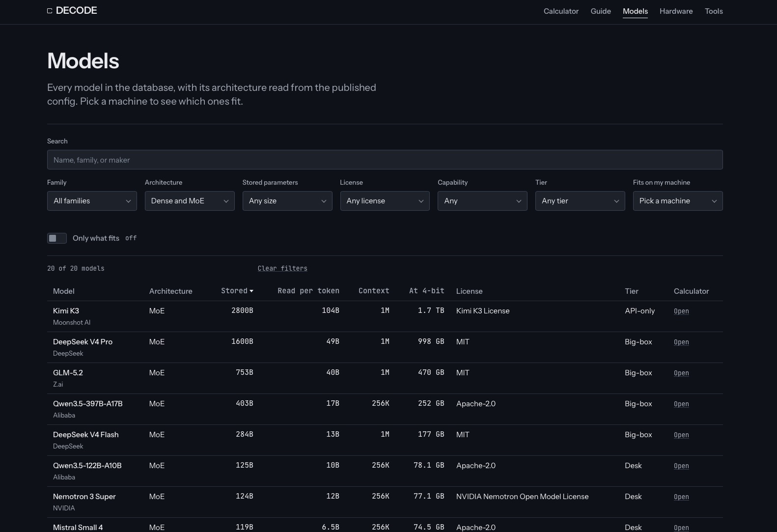Open the Capability Any dropdown

[482, 201]
